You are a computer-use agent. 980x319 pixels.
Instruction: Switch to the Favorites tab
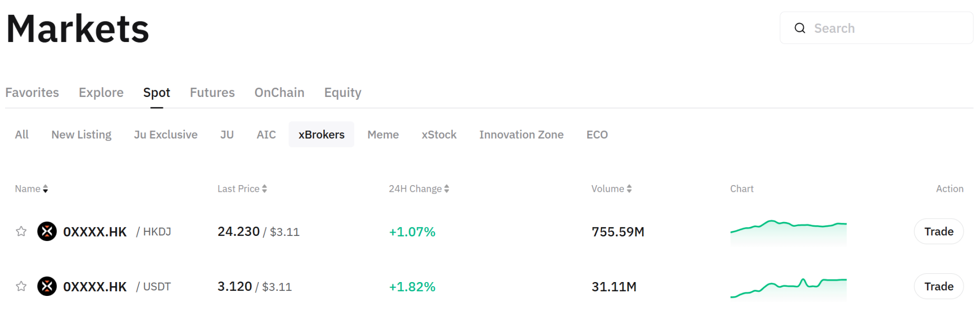(32, 92)
